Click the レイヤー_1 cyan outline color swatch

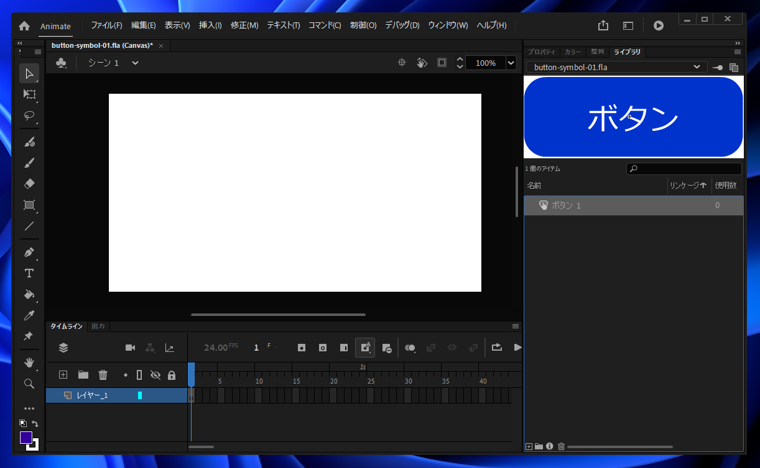tap(140, 395)
